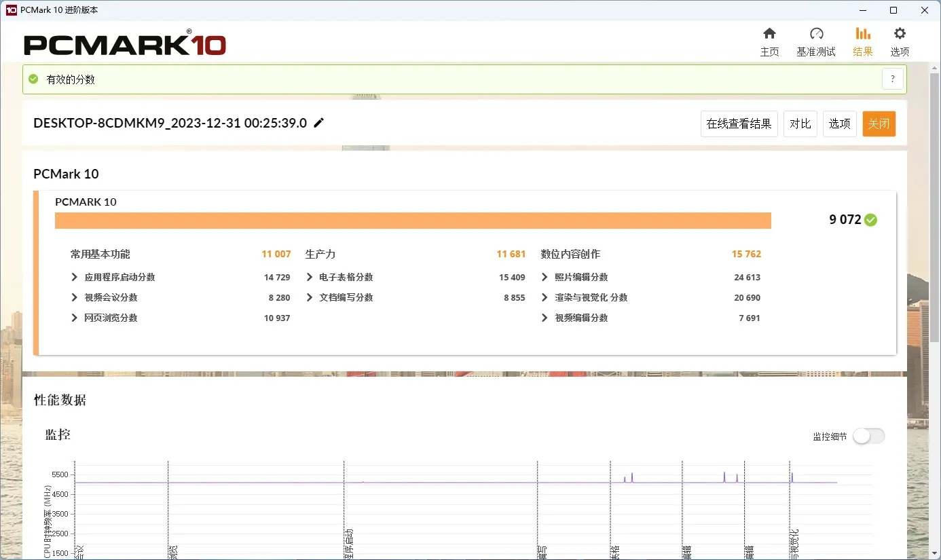Image resolution: width=941 pixels, height=560 pixels.
Task: Open the 结果 bar chart icon
Action: pos(863,34)
